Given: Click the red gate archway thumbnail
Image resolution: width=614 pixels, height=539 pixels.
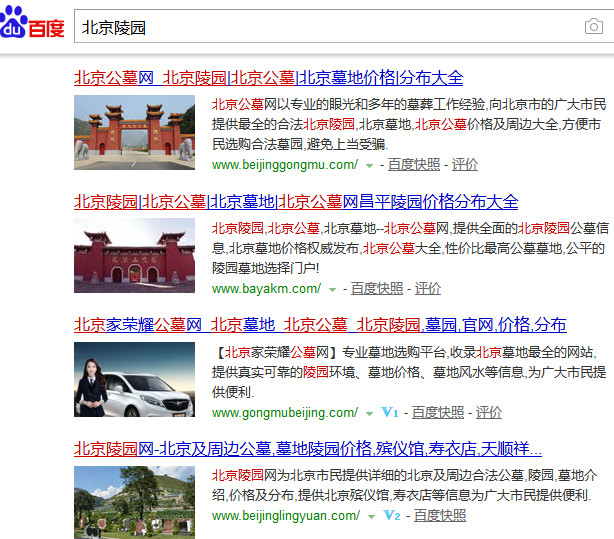Looking at the screenshot, I should pos(134,132).
